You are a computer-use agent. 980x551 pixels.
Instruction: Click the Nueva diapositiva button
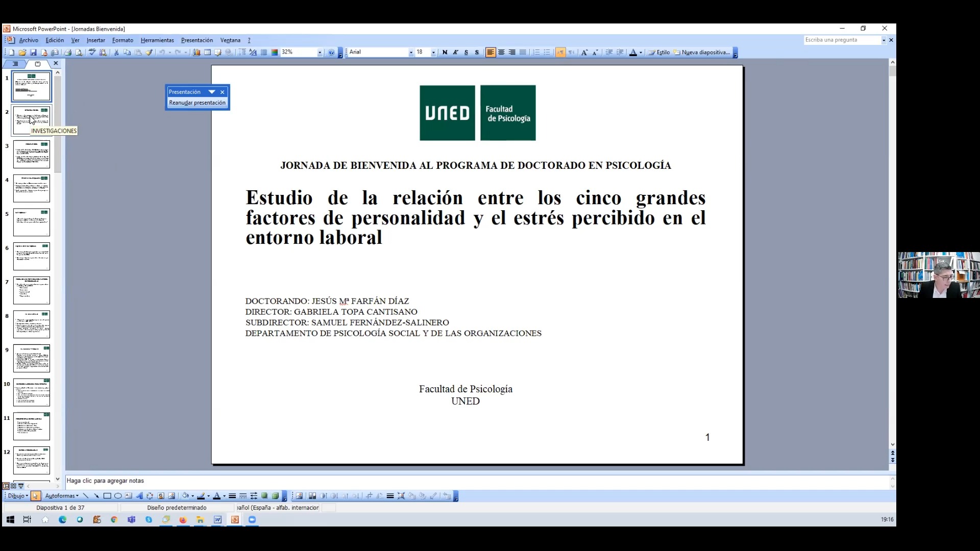702,53
